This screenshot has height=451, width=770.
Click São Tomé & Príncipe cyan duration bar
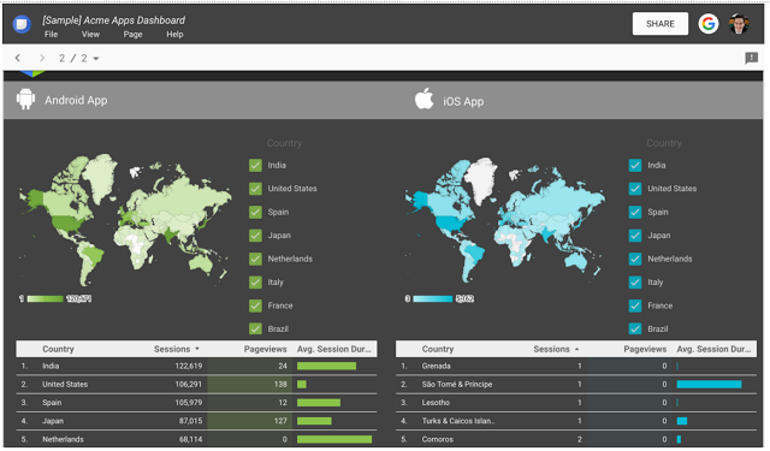[709, 384]
